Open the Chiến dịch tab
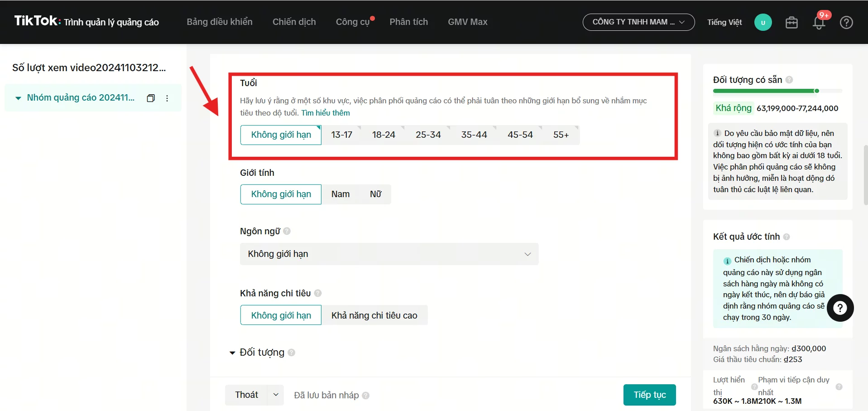Image resolution: width=868 pixels, height=411 pixels. click(x=294, y=22)
